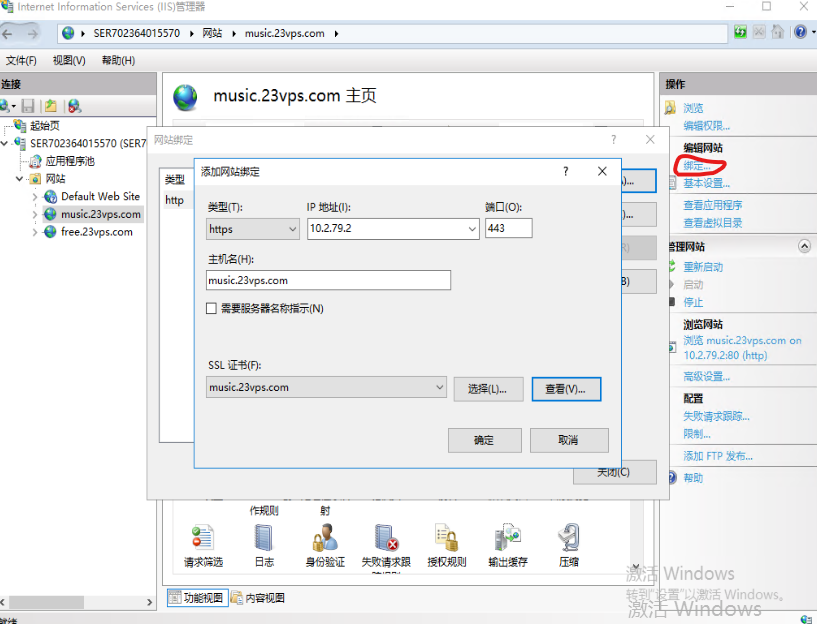
Task: Click the help question mark in 网站绑定 dialog
Action: coord(614,140)
